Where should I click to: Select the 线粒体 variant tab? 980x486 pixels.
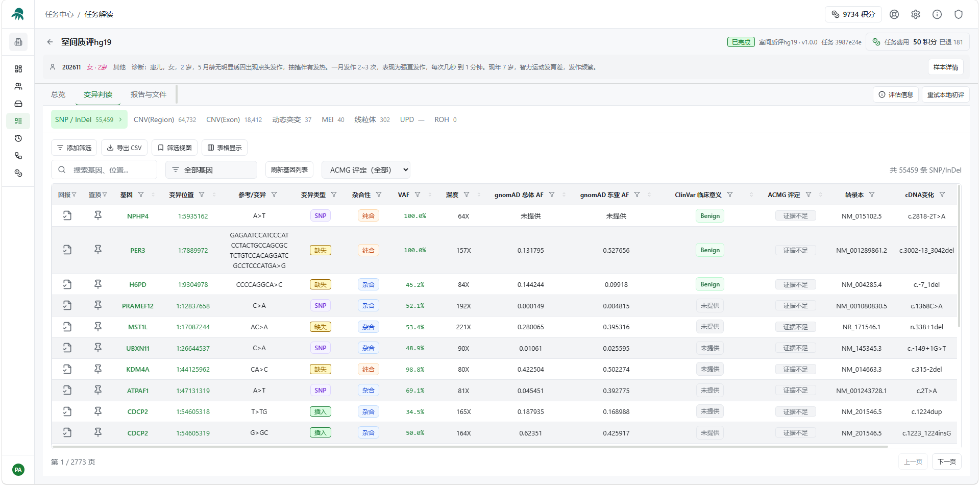click(372, 119)
